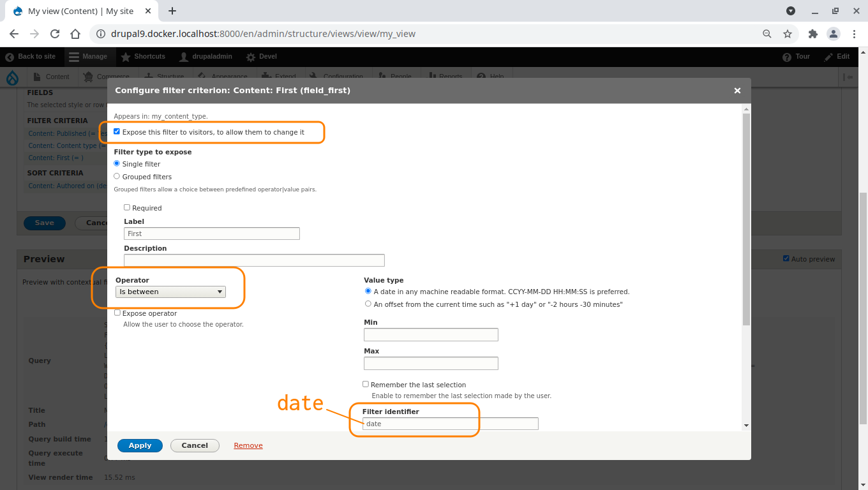
Task: Open the Shortcuts toolbar menu
Action: pyautogui.click(x=143, y=57)
